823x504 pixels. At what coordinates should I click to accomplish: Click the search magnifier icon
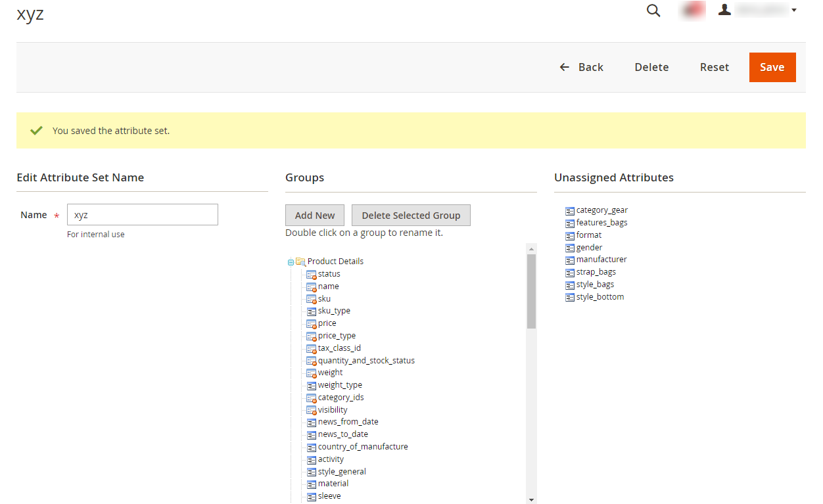(x=653, y=11)
